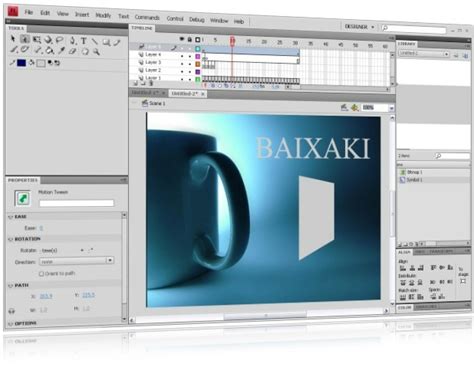Select the Line tool

[x=95, y=41]
